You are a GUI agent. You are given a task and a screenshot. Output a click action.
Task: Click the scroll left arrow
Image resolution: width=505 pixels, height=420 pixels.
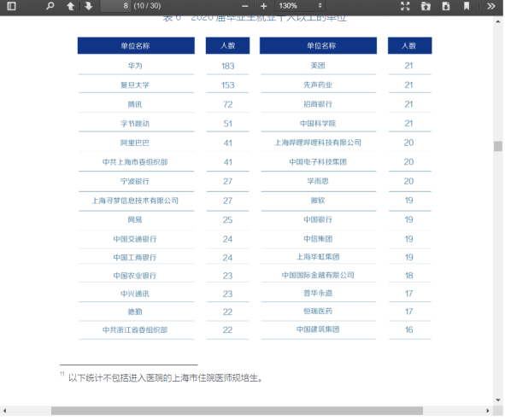coord(4,411)
